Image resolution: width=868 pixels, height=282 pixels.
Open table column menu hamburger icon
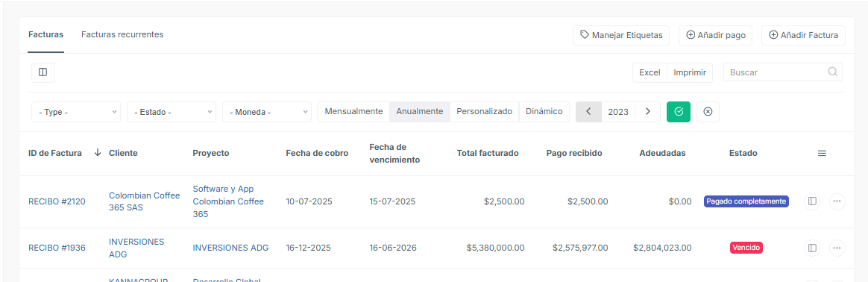coord(822,154)
